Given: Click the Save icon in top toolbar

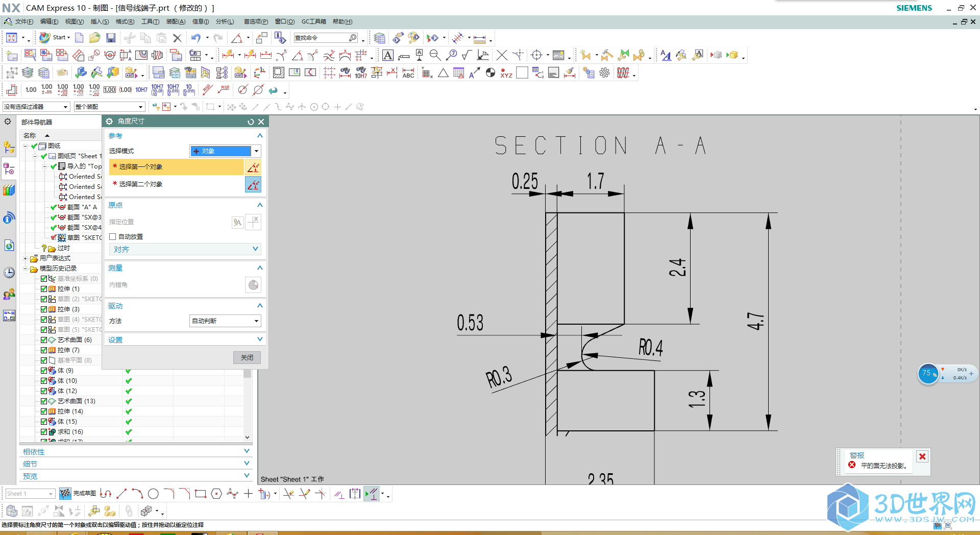Looking at the screenshot, I should click(111, 38).
